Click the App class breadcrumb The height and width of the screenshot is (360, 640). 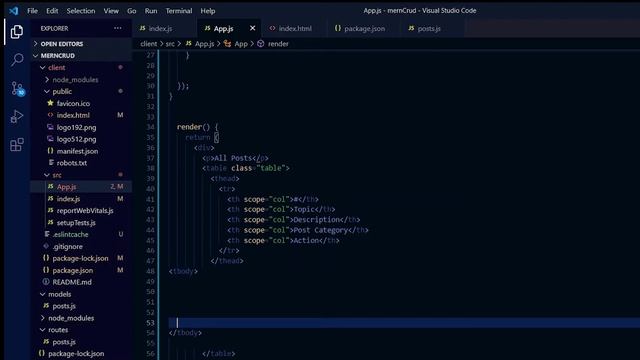236,44
